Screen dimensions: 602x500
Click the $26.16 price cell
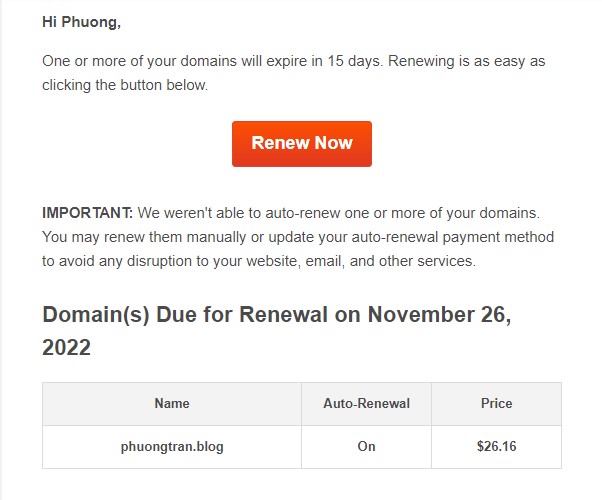(496, 446)
